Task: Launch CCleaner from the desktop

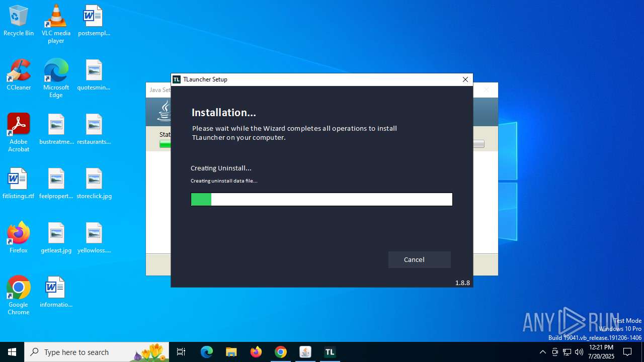Action: click(x=19, y=75)
